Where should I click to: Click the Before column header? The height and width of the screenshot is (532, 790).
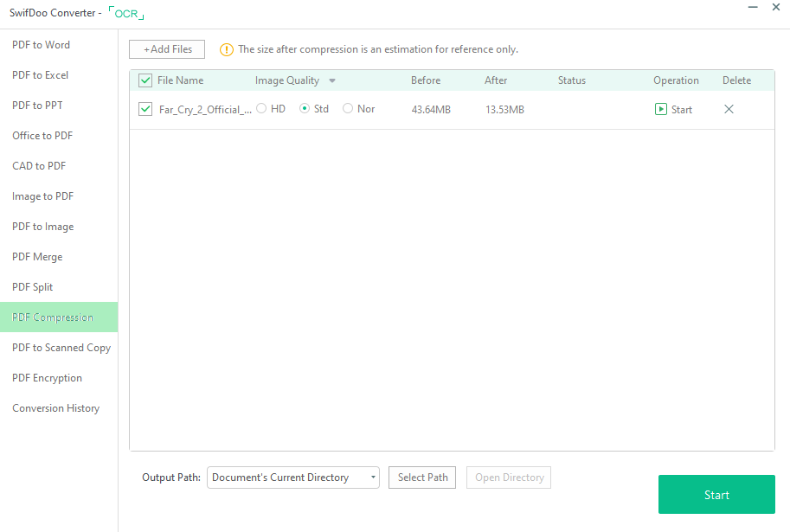426,80
